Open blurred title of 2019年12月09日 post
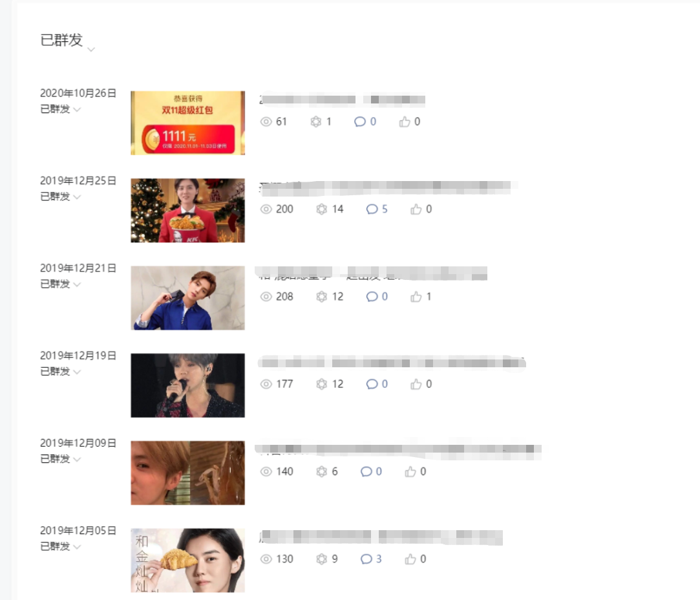This screenshot has width=700, height=600. (398, 451)
